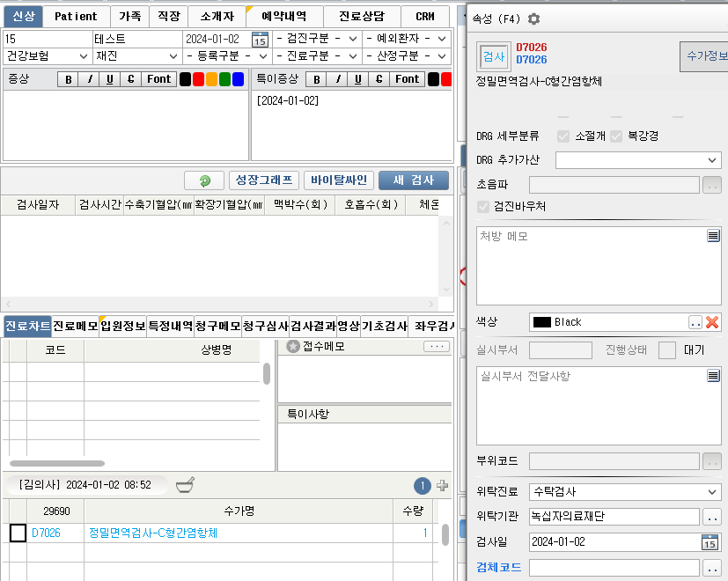Click the 성장그래프 button

(263, 180)
